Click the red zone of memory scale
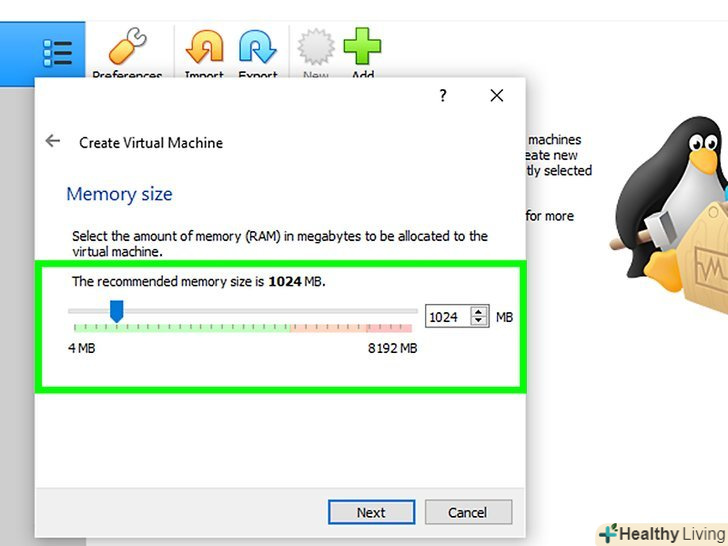The width and height of the screenshot is (728, 546). [351, 328]
